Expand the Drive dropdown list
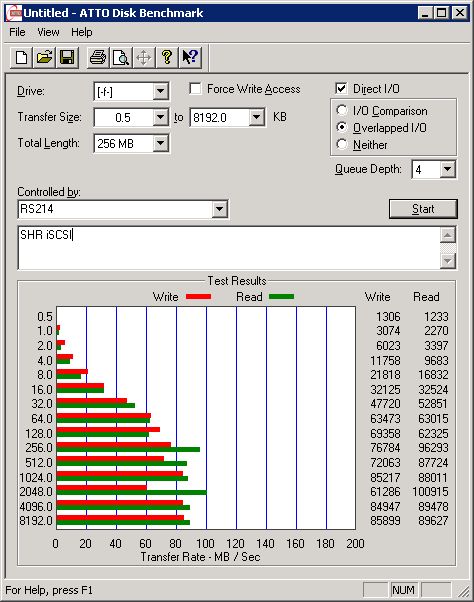The image size is (474, 602). tap(160, 91)
